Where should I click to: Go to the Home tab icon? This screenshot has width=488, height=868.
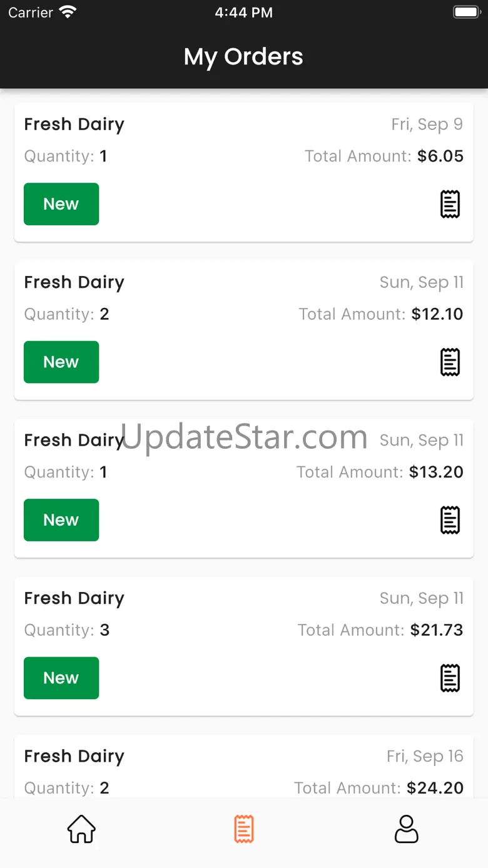pyautogui.click(x=81, y=829)
